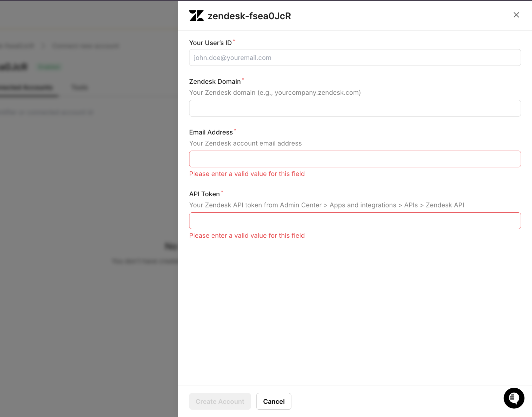
Task: Select the Connected Accounts tab behind overlay
Action: click(x=26, y=87)
